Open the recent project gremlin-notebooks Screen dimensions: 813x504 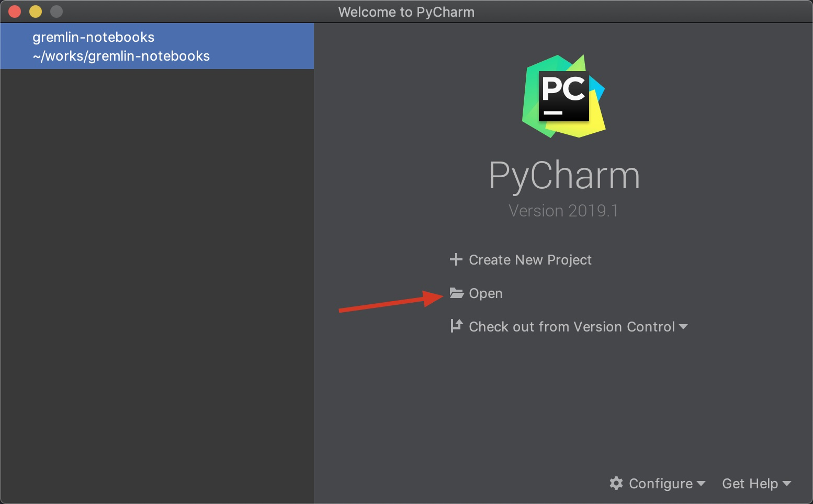tap(157, 46)
